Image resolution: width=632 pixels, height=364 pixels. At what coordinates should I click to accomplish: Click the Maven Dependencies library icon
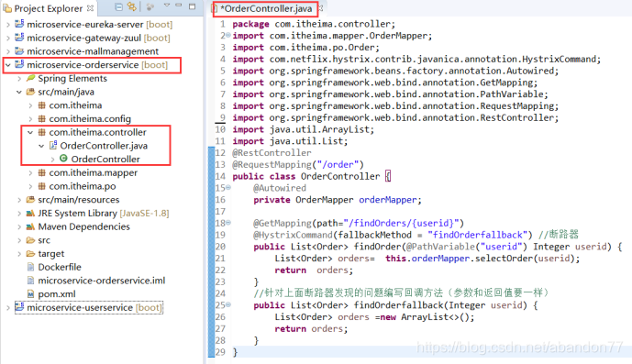click(x=30, y=226)
